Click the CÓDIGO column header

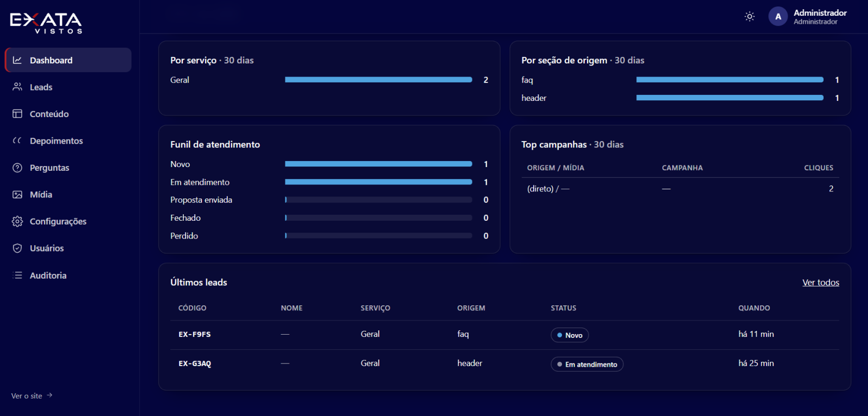(x=193, y=308)
